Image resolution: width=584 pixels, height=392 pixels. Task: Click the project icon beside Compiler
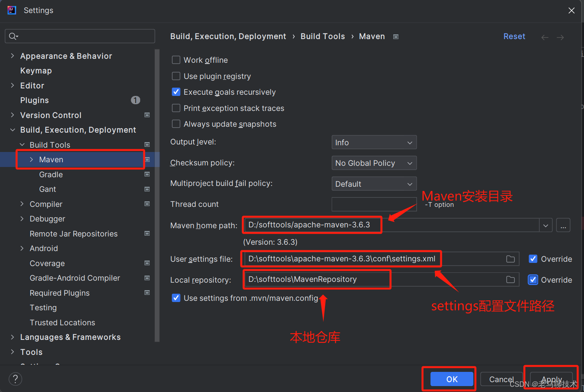click(147, 204)
